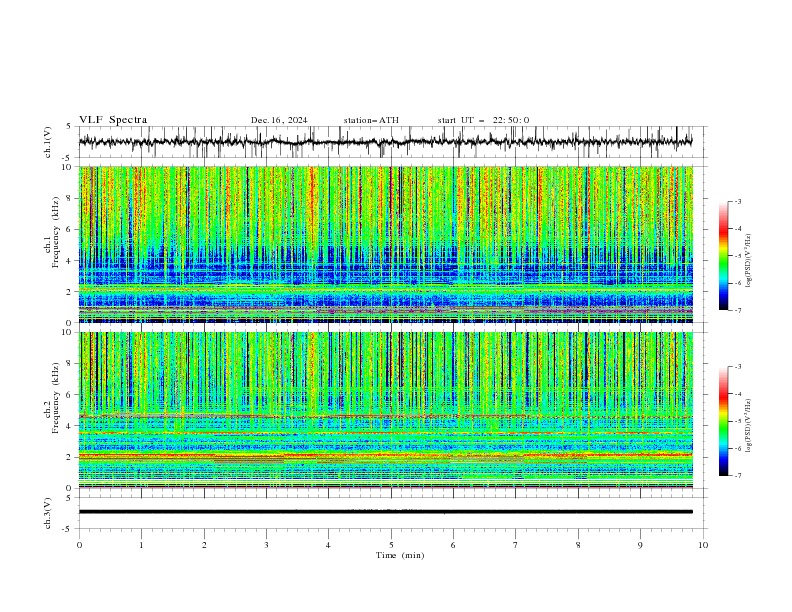Select the "ch.2 Frequency (kHz)" axis label
Screen dimensions: 792x612
[52, 398]
